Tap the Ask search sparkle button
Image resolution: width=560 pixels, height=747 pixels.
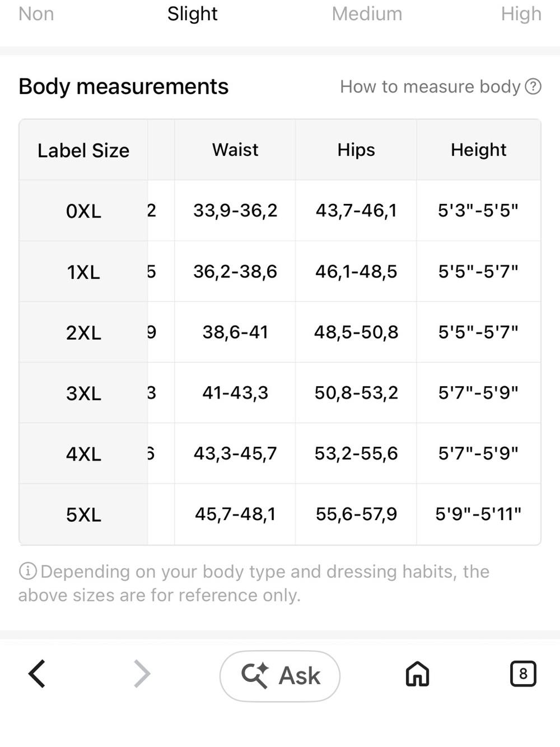pyautogui.click(x=280, y=676)
